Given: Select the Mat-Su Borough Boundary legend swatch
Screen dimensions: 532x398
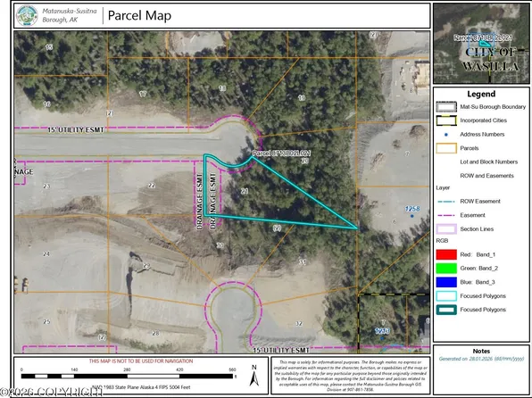Looking at the screenshot, I should (x=446, y=107).
